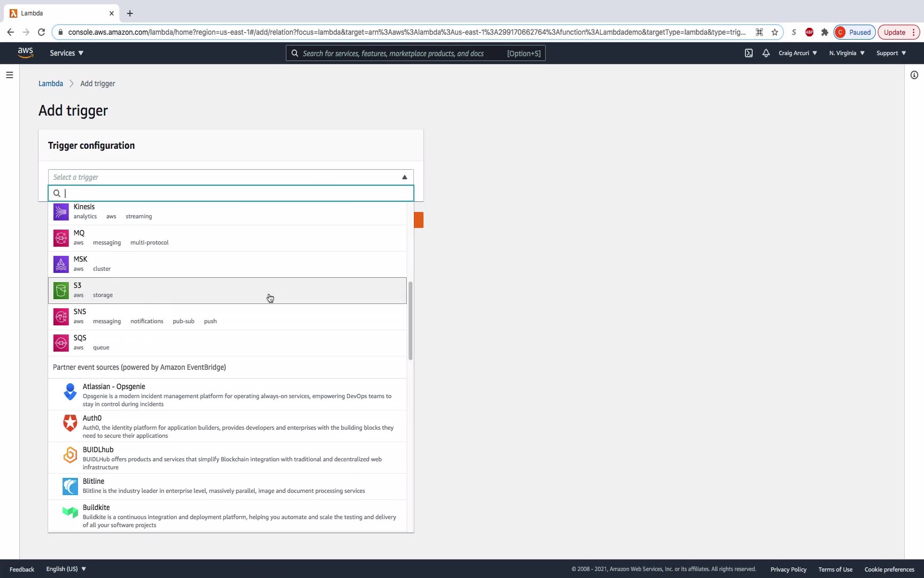Select the MSK trigger option
The height and width of the screenshot is (578, 924).
(227, 264)
